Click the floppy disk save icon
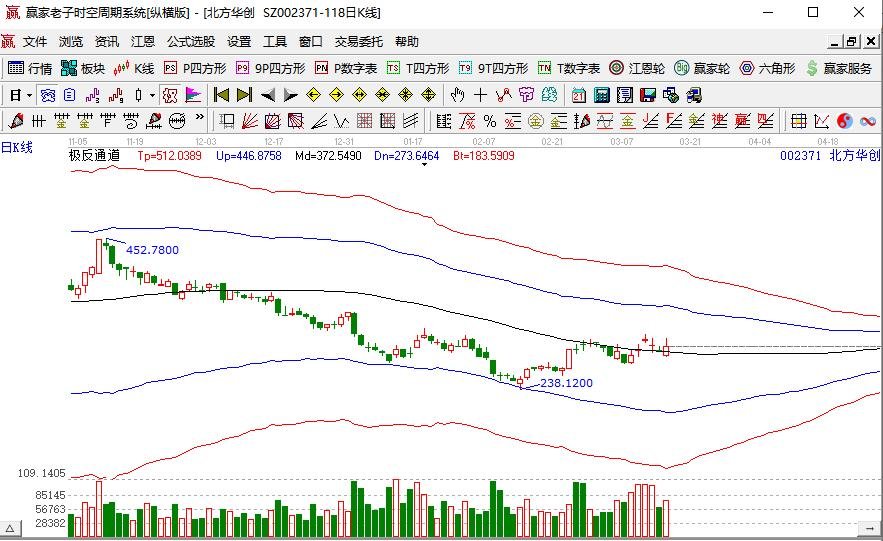 point(648,95)
